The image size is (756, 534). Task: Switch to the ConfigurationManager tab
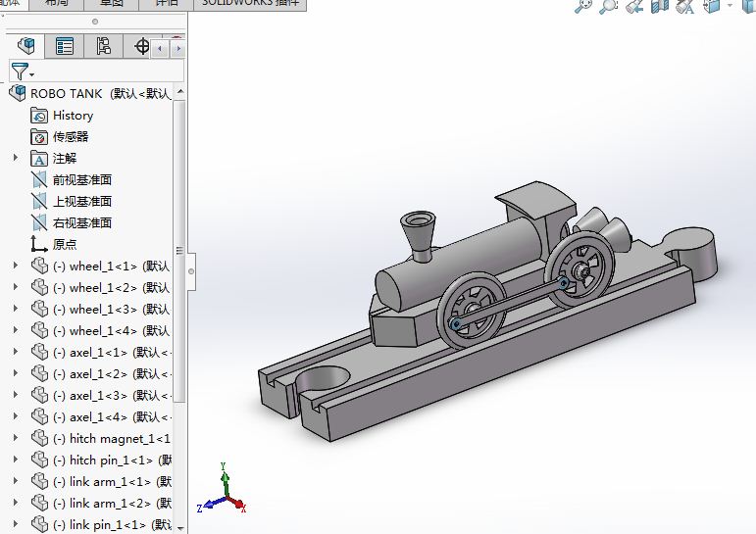103,46
